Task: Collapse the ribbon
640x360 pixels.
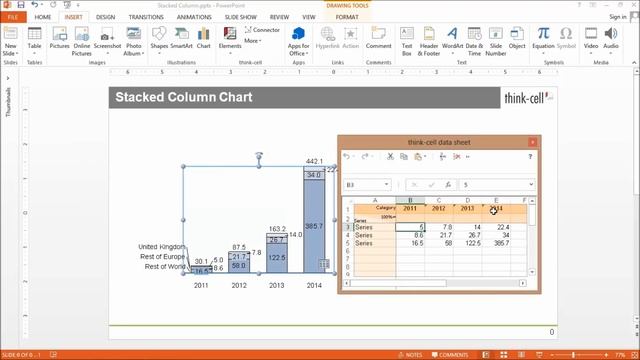Action: coord(634,62)
